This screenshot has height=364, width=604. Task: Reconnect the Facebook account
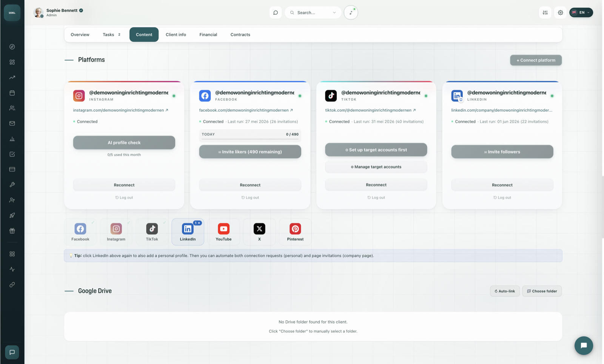point(250,185)
